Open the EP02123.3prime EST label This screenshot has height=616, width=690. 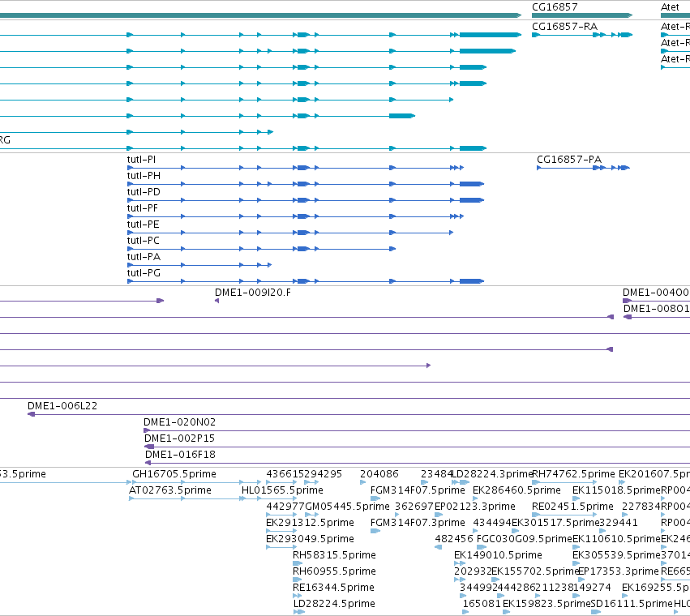click(475, 507)
